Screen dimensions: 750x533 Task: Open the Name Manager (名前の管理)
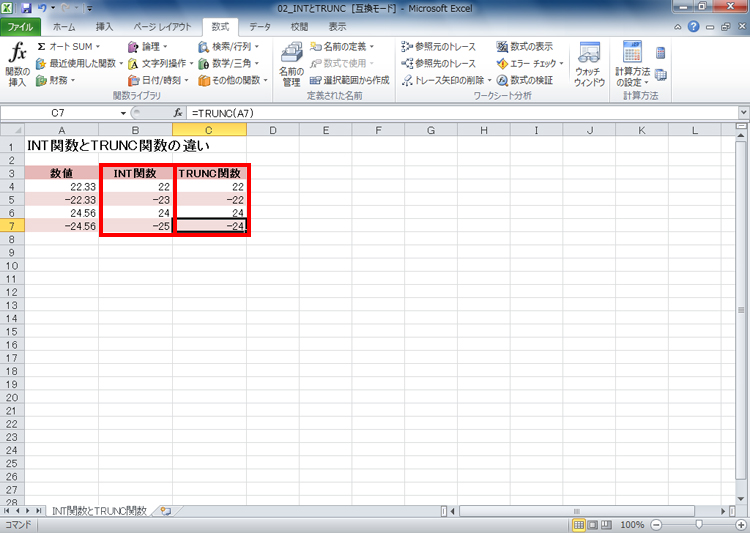[x=291, y=64]
